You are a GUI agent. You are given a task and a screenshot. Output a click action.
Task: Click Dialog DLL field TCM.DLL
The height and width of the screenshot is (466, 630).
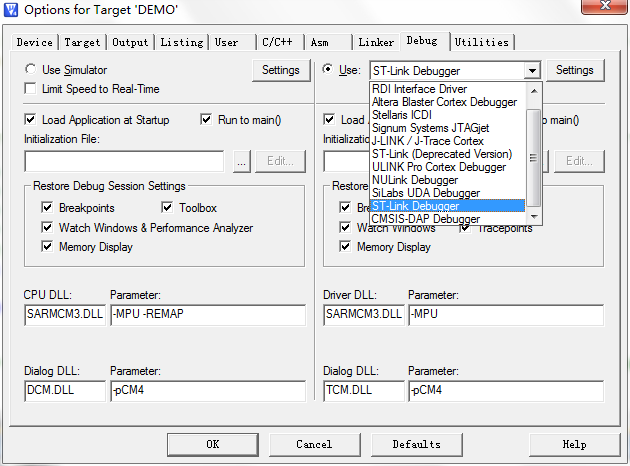pos(364,391)
